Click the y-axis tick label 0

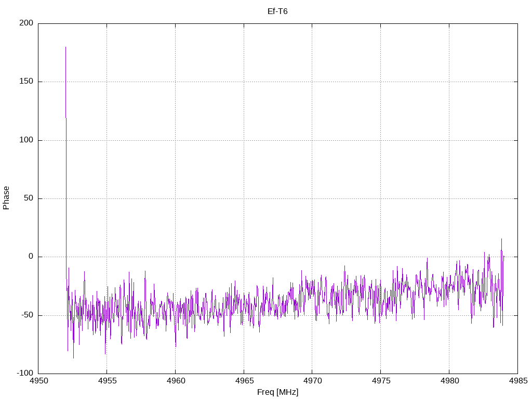(31, 257)
